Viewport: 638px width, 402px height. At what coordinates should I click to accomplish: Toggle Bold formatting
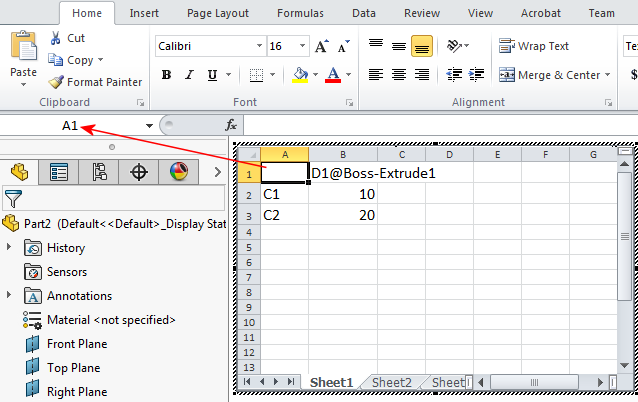166,75
